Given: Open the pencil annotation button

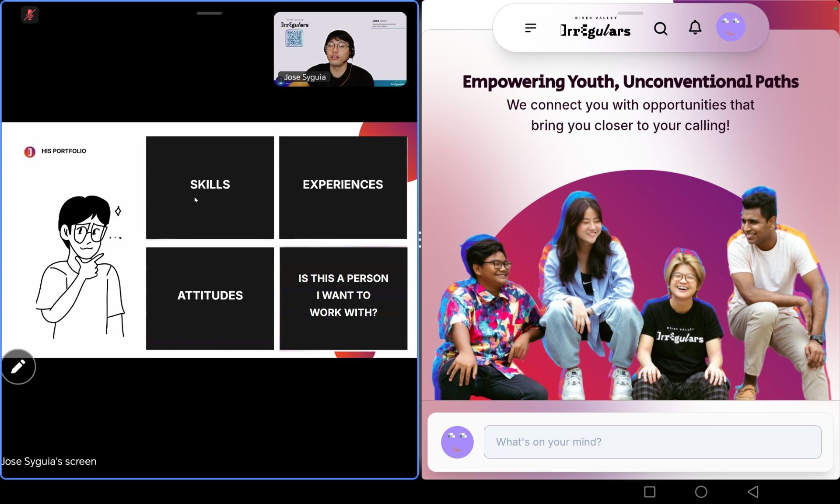Looking at the screenshot, I should (18, 367).
